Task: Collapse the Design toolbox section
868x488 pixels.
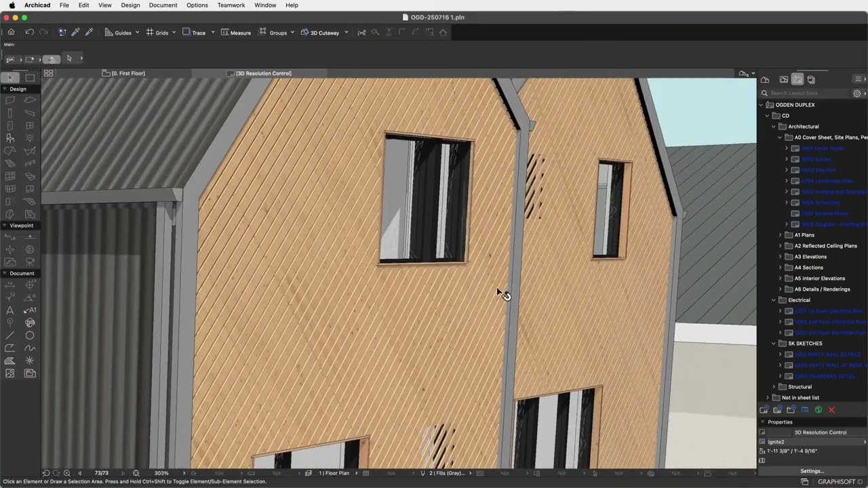Action: pyautogui.click(x=4, y=89)
